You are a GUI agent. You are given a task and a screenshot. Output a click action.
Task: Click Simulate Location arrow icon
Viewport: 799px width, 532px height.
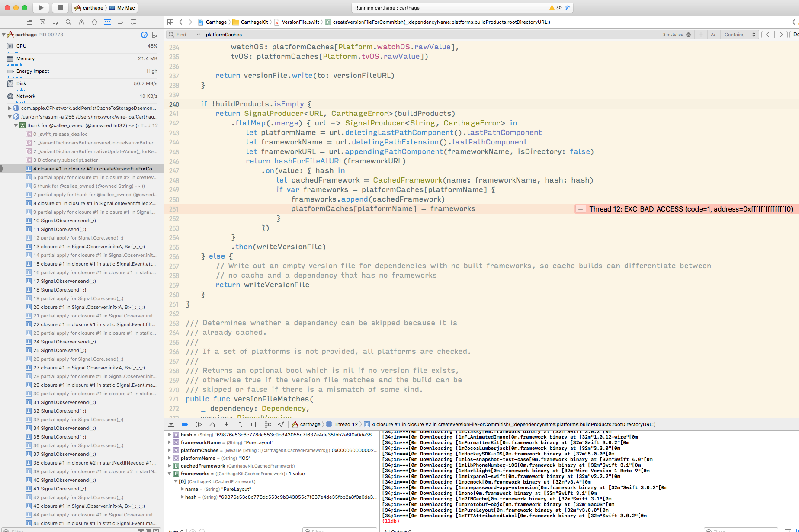[281, 424]
